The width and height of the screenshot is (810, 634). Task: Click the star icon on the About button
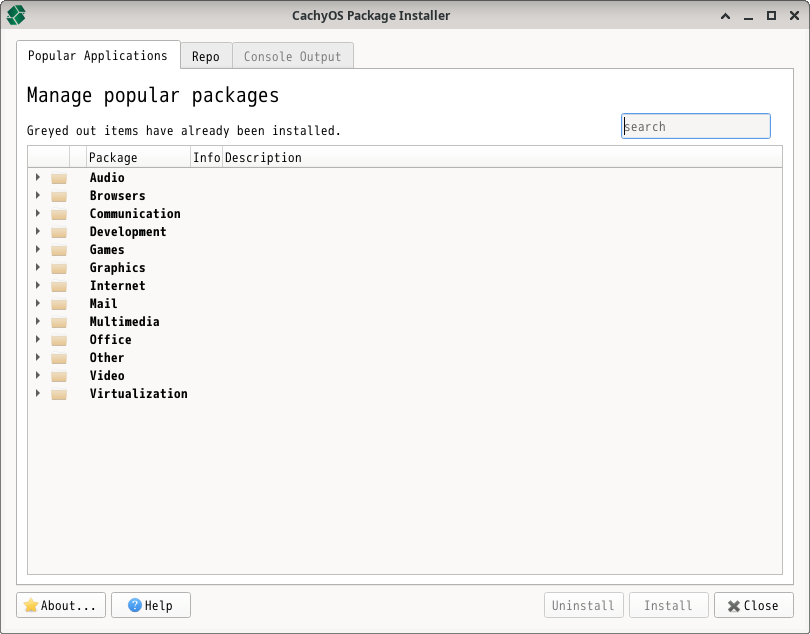tap(29, 605)
